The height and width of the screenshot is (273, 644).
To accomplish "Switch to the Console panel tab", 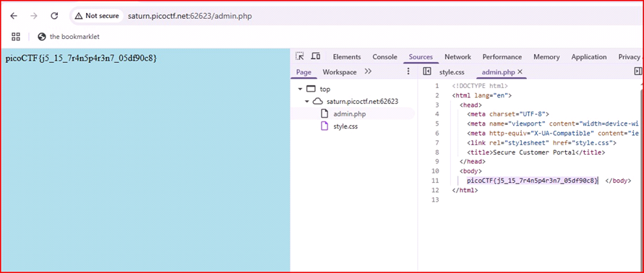I will [x=385, y=57].
